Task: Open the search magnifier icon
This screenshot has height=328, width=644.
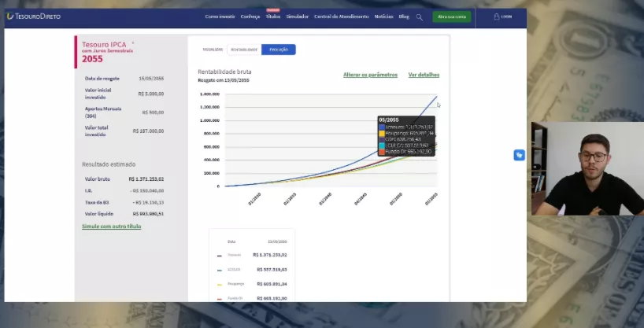Action: click(419, 17)
